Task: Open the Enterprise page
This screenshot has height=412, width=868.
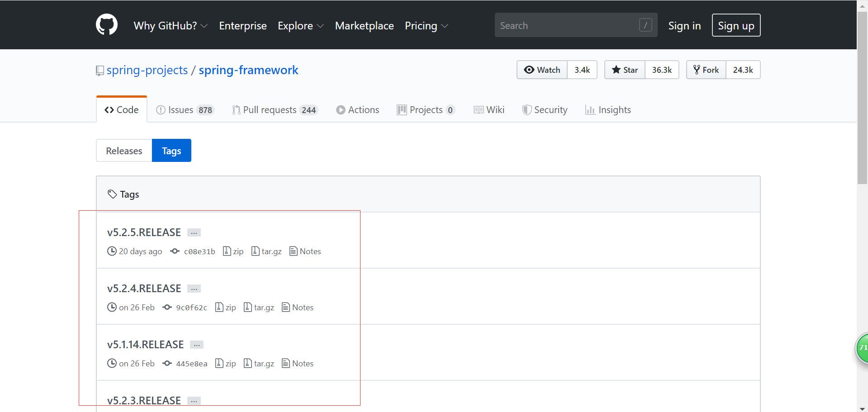Action: pos(243,26)
